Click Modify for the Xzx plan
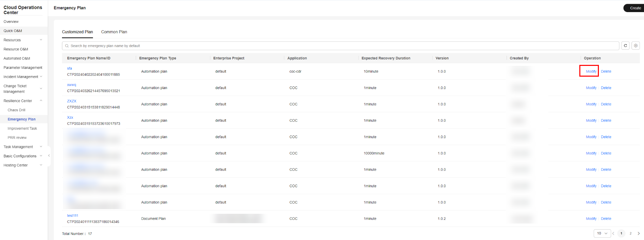 pos(591,121)
